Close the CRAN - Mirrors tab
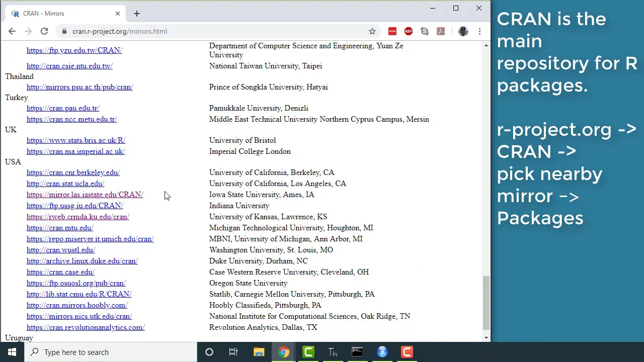 (x=118, y=14)
